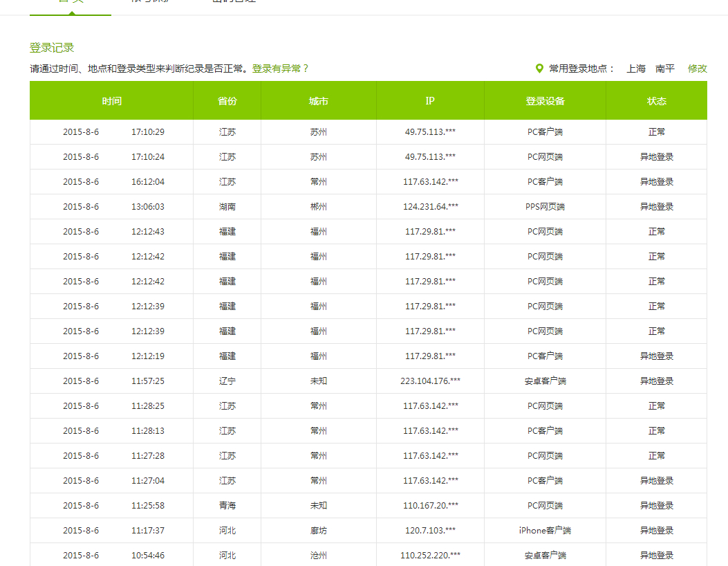Click IP 49.75.113.*** in the 17:10:24 row
This screenshot has width=728, height=566.
[431, 157]
